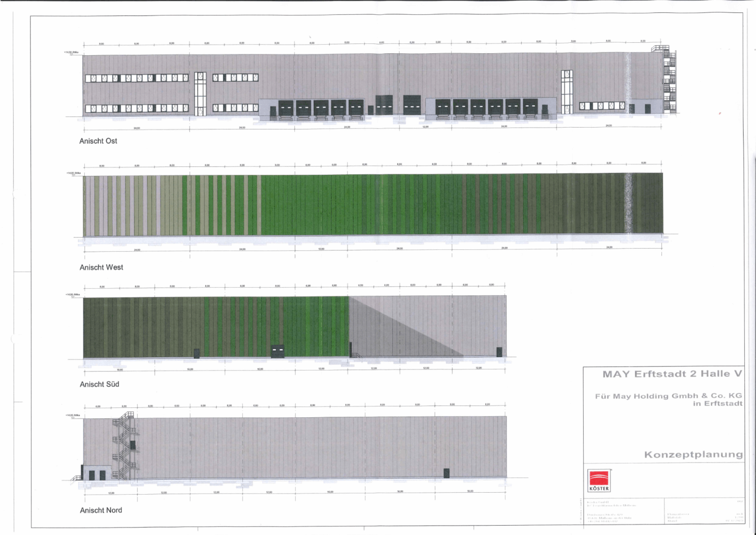The height and width of the screenshot is (535, 756).
Task: Click the dark dock door on south elevation
Action: [278, 351]
